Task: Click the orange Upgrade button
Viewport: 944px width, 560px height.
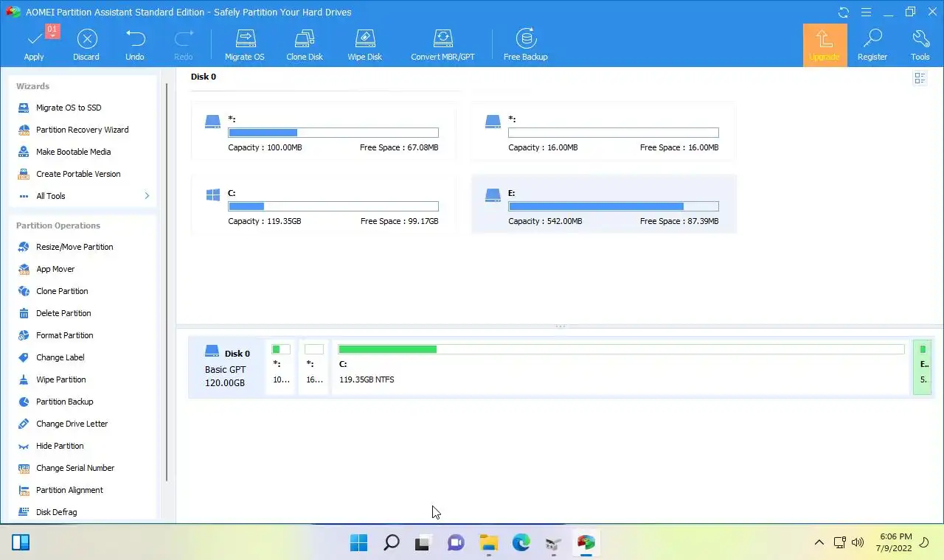Action: (x=825, y=45)
